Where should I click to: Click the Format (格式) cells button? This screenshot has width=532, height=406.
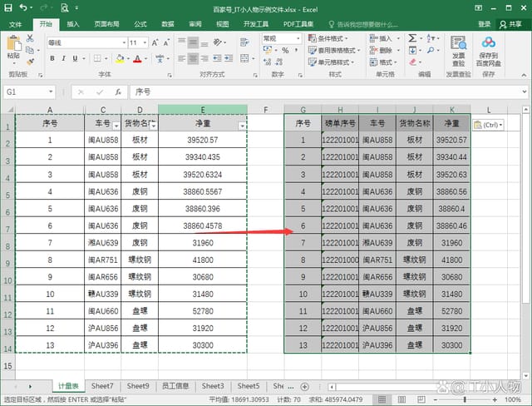383,62
